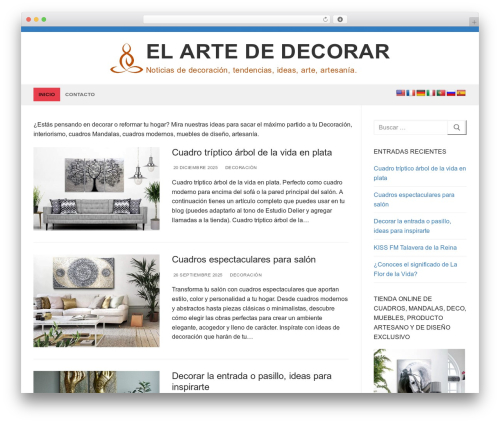Click the ENTRADAS RECIENTES heading
The image size is (500, 423).
410,152
